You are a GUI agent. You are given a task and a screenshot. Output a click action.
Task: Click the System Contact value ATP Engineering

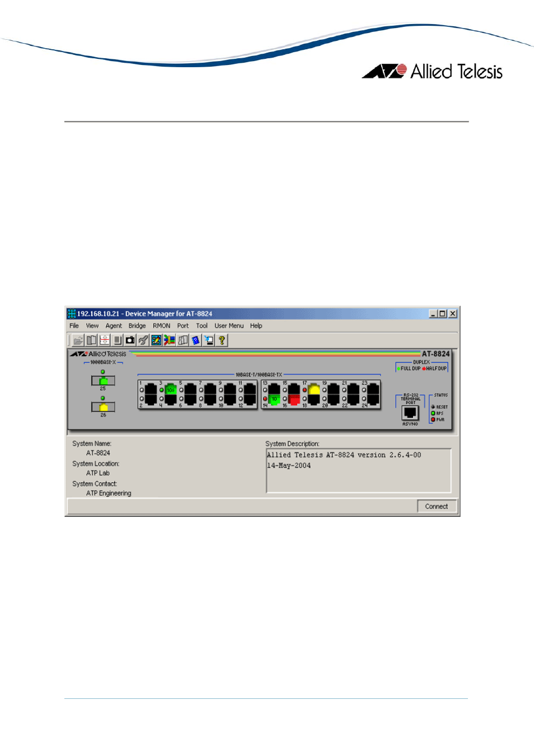point(109,493)
